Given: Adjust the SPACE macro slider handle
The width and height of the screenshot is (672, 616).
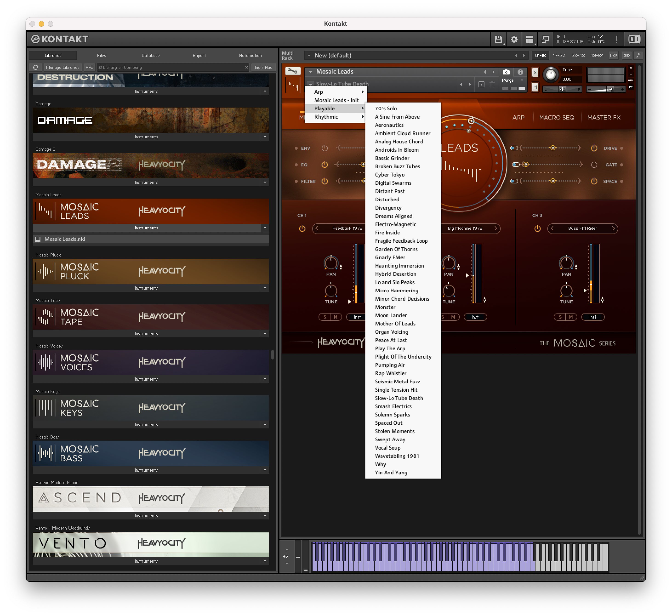Looking at the screenshot, I should coord(553,181).
